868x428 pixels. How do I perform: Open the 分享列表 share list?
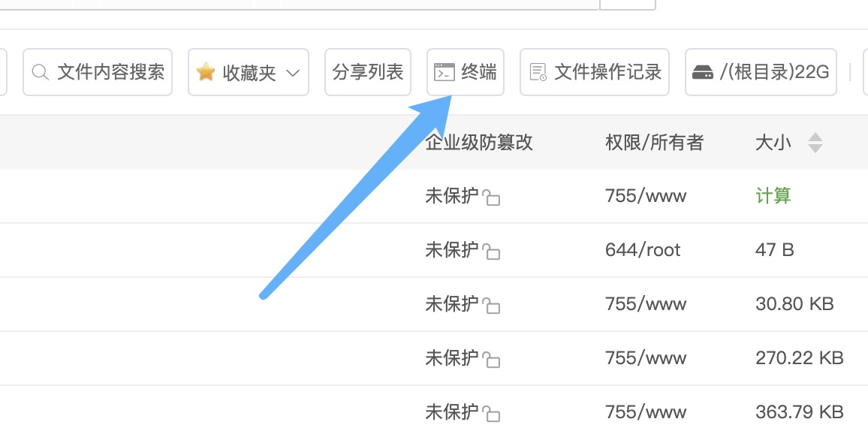(368, 72)
